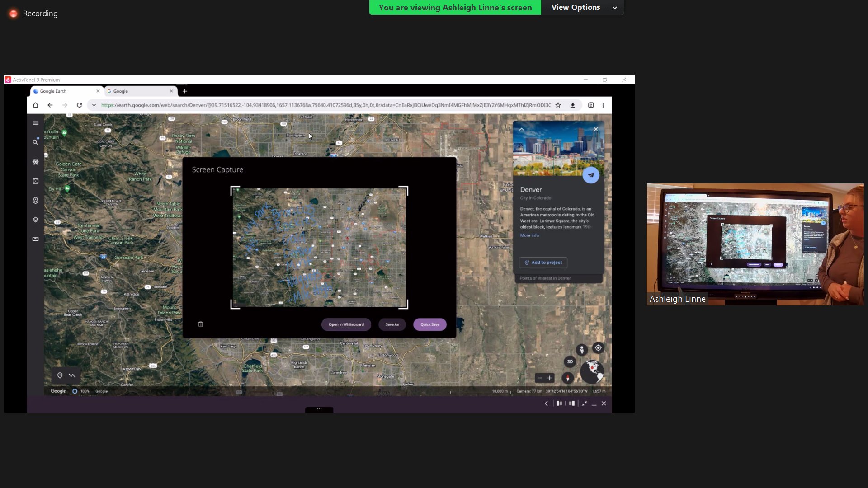Zoom in with the plus button

pos(550,378)
